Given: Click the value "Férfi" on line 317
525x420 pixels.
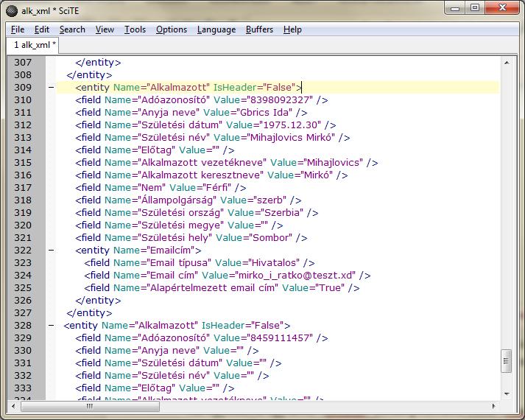Looking at the screenshot, I should pyautogui.click(x=216, y=188).
